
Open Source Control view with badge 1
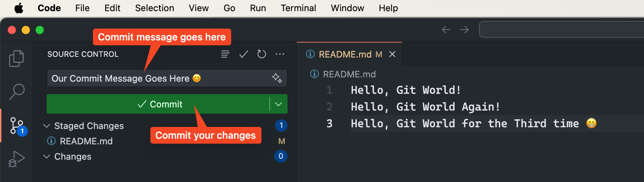coord(17,126)
